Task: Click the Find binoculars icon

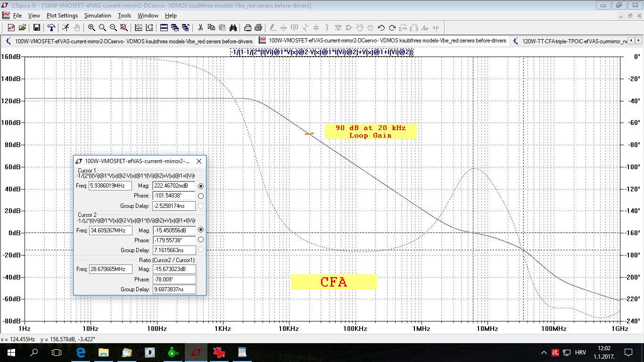Action: [233, 28]
